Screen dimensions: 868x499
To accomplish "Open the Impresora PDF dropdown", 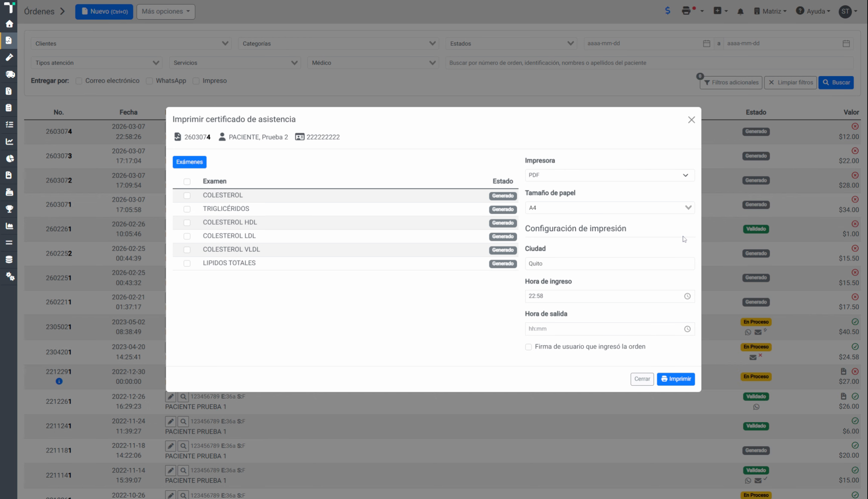I will [x=609, y=175].
